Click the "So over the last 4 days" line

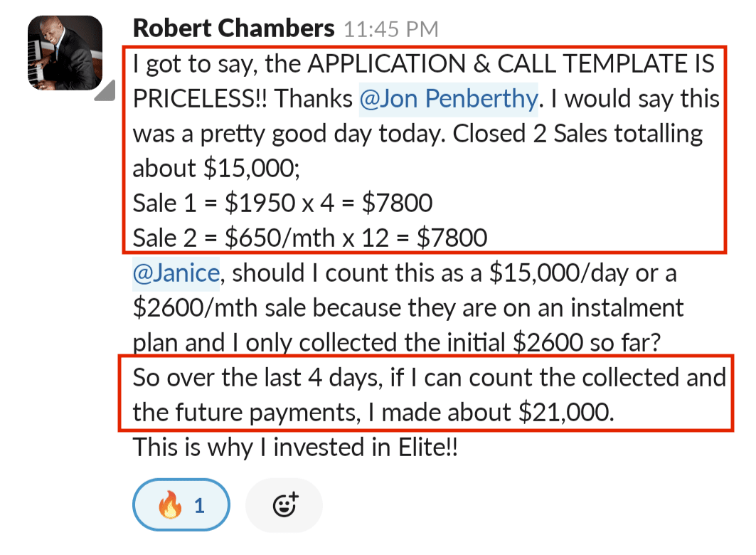point(429,378)
